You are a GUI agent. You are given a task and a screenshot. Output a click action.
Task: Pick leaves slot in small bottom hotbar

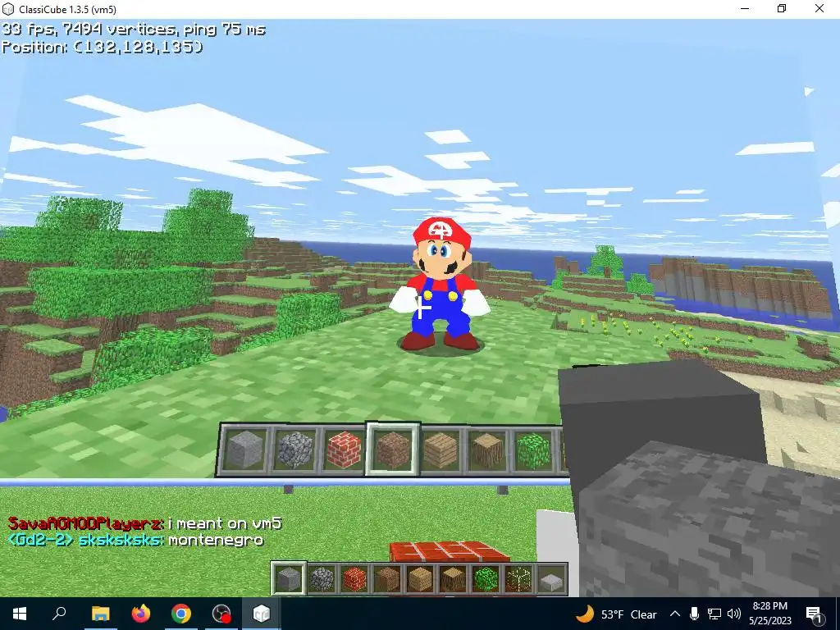(x=486, y=579)
